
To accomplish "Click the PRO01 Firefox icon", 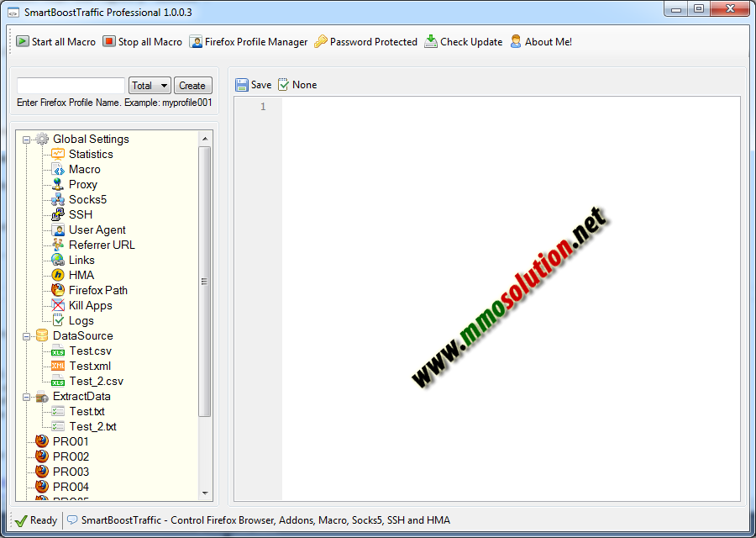I will click(42, 441).
